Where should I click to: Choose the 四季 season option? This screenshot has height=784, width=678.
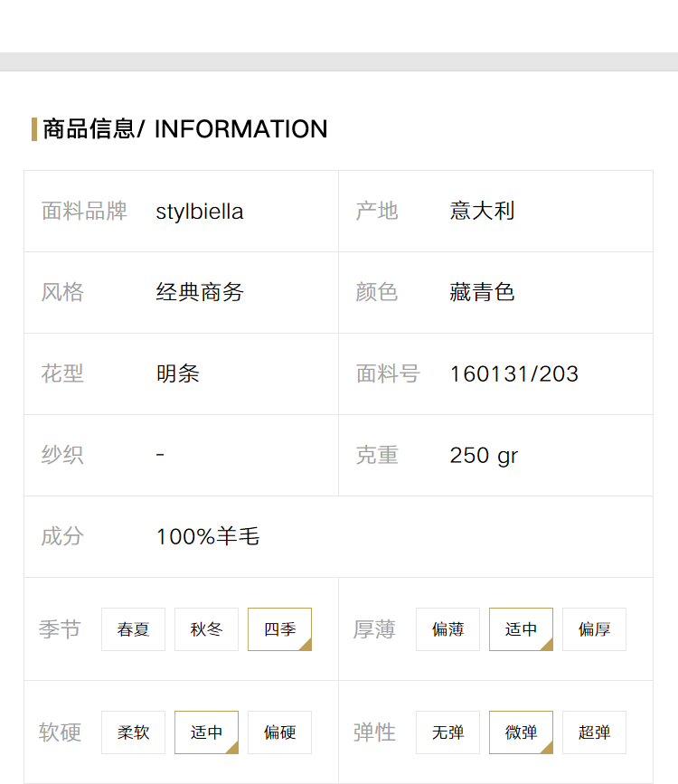(280, 629)
